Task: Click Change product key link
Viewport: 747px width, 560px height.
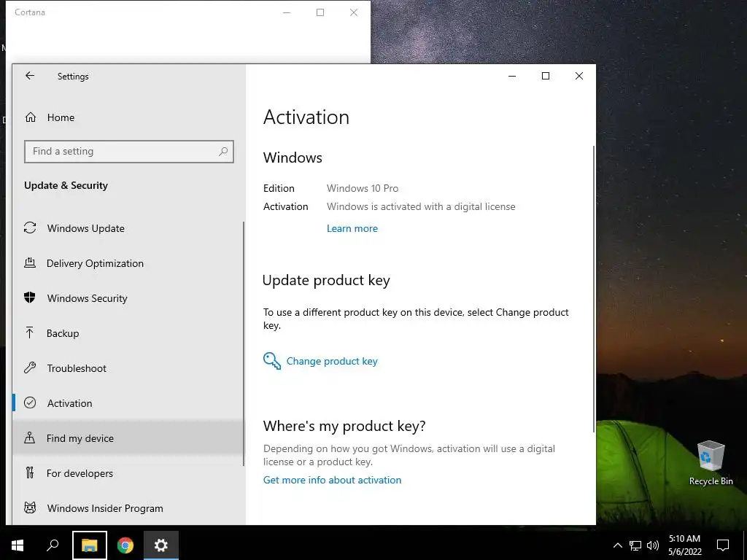Action: pyautogui.click(x=332, y=361)
